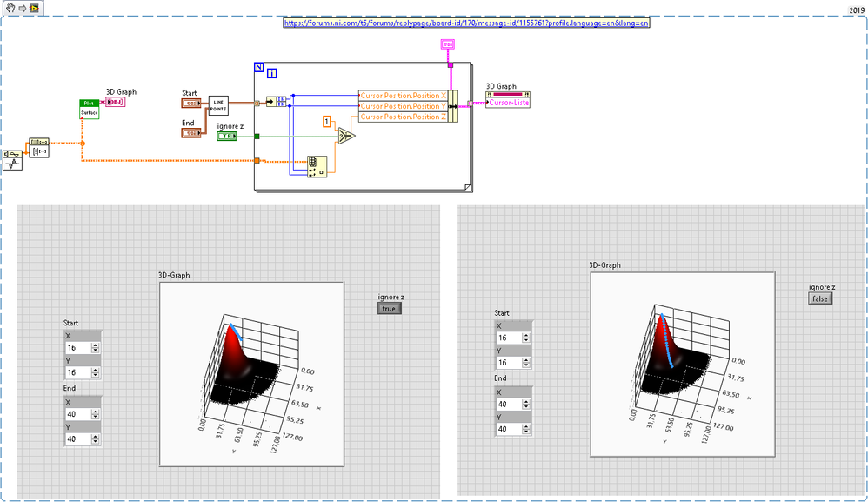The image size is (868, 502).
Task: Click End Y value field in ignore-z-true panel
Action: point(78,438)
